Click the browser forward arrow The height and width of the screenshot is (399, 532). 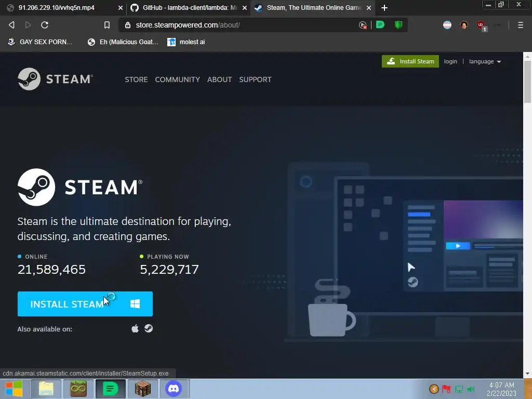(x=28, y=25)
